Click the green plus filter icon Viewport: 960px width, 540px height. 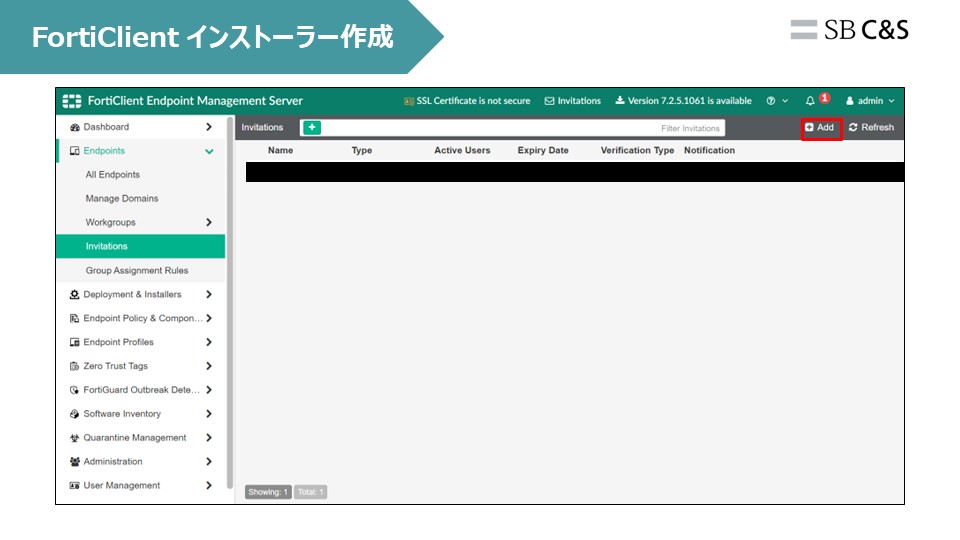click(312, 127)
